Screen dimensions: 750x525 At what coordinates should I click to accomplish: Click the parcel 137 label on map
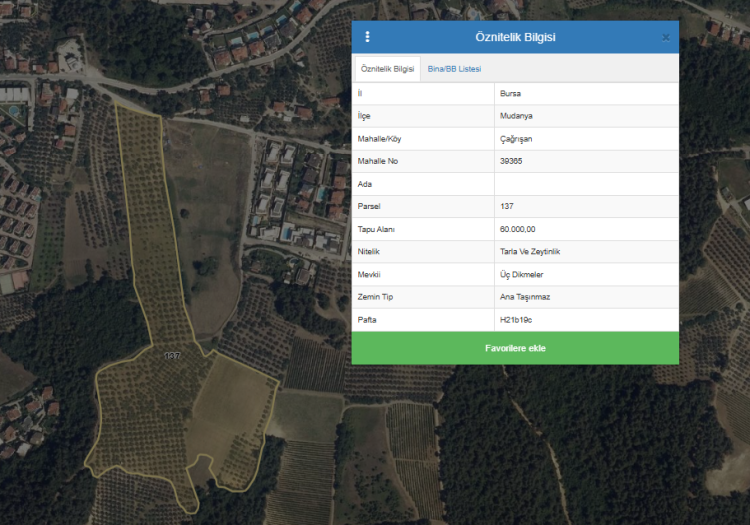(172, 356)
